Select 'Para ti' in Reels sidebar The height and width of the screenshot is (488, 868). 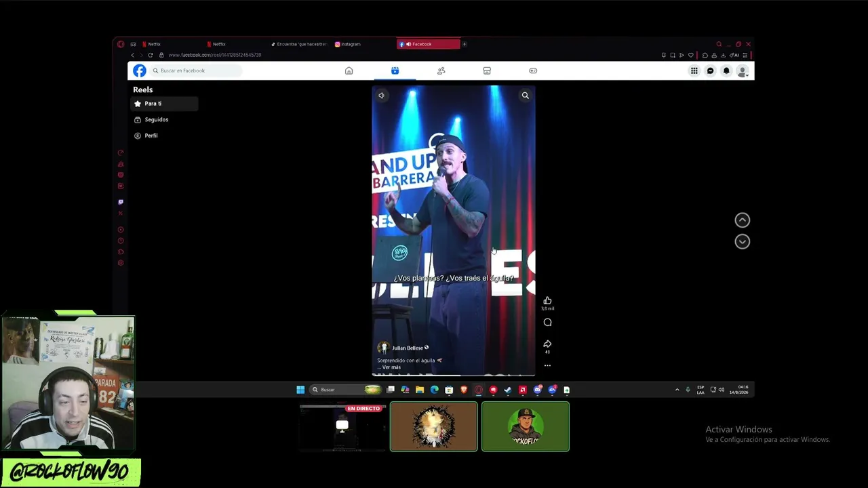pos(164,104)
